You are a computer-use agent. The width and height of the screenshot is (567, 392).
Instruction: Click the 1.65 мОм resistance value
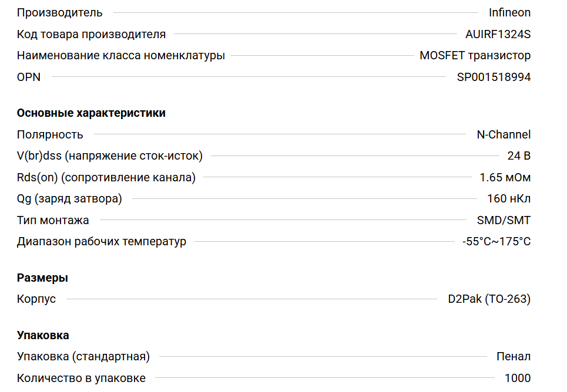click(x=505, y=177)
